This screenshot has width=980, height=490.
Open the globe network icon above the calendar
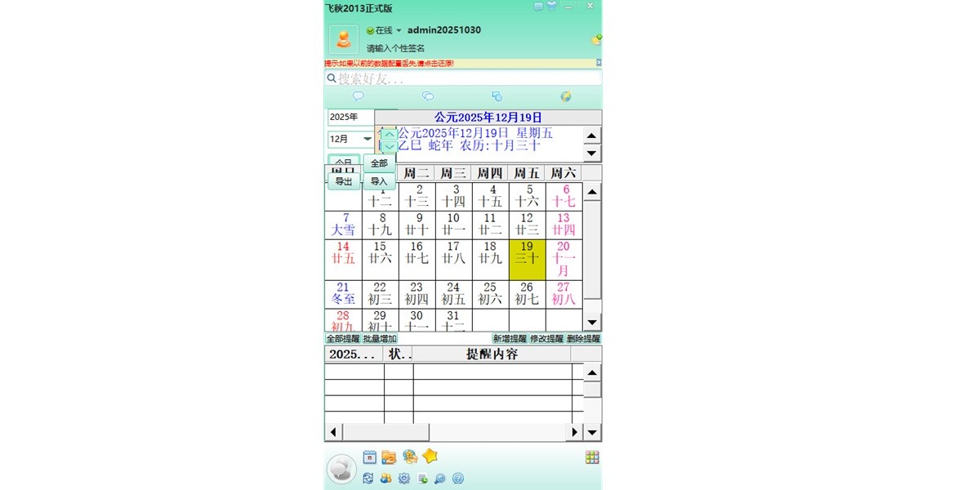[568, 96]
